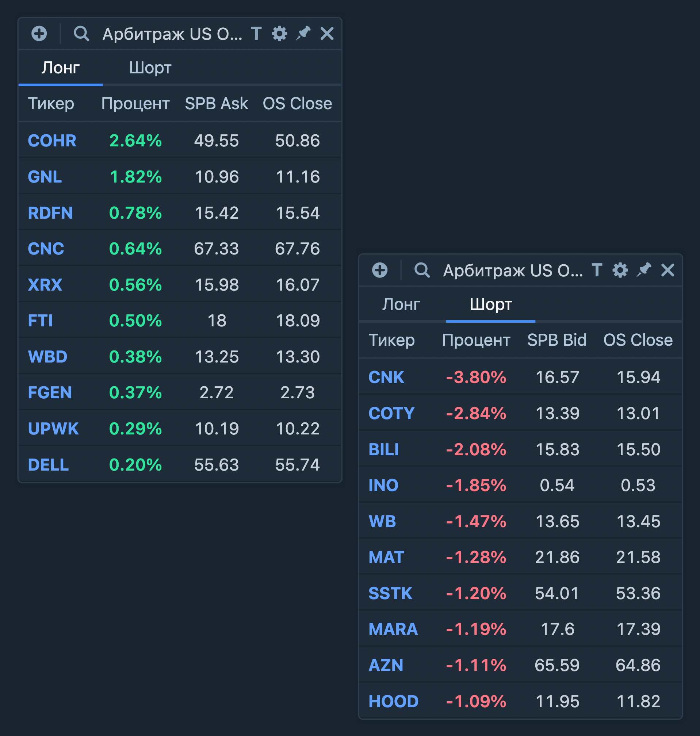Screen dimensions: 700x736
Task: Click the T text icon in left widget
Action: (x=256, y=34)
